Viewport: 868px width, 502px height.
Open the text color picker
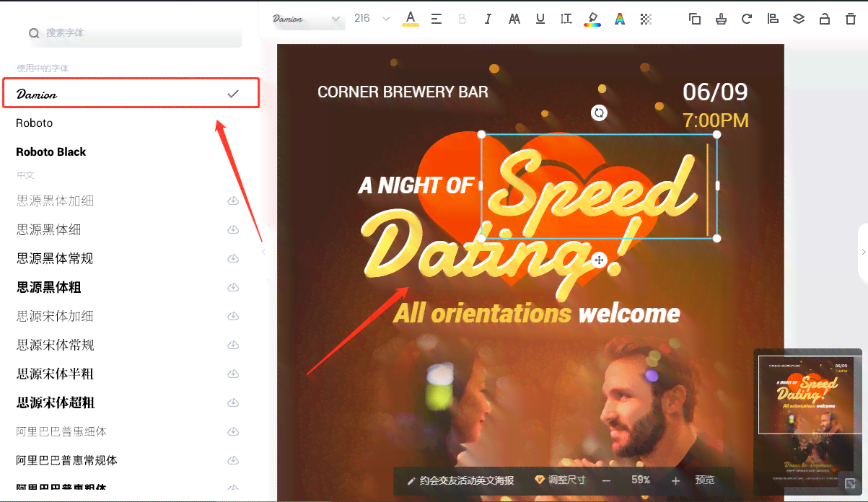coord(411,19)
